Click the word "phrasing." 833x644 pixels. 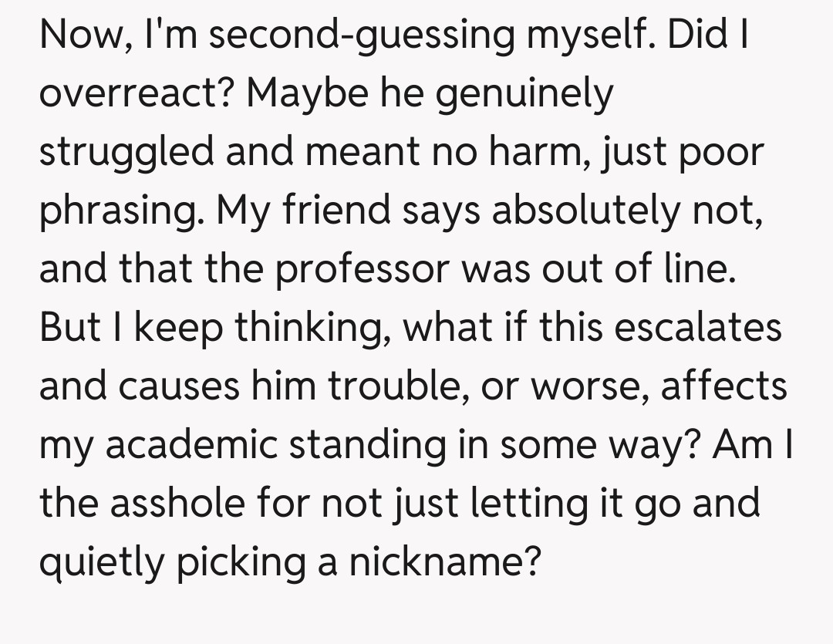point(122,210)
